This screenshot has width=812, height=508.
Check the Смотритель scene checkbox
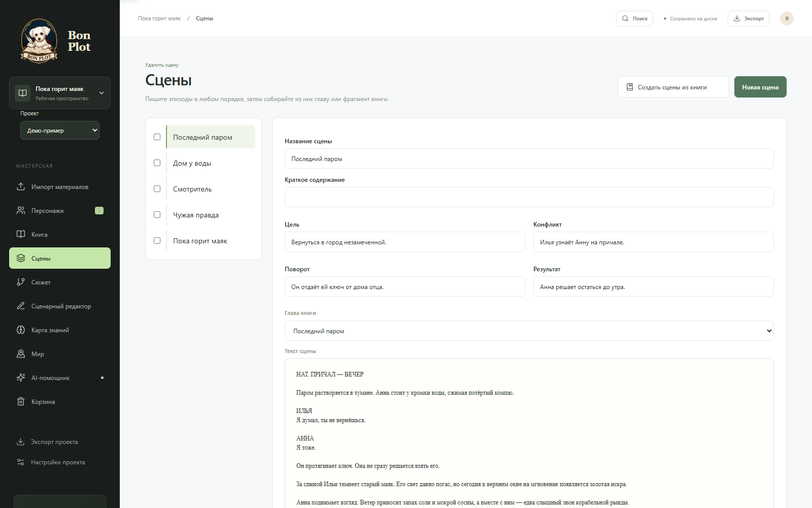tap(157, 188)
